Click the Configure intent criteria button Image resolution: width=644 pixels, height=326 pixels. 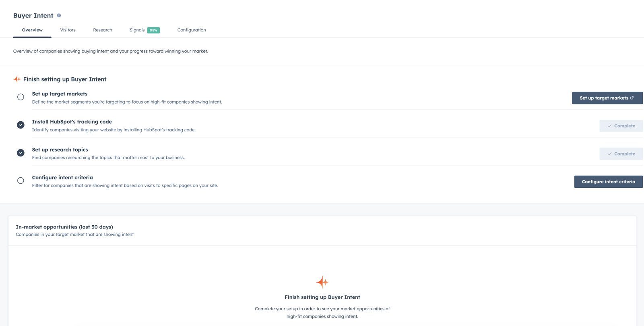pos(609,182)
